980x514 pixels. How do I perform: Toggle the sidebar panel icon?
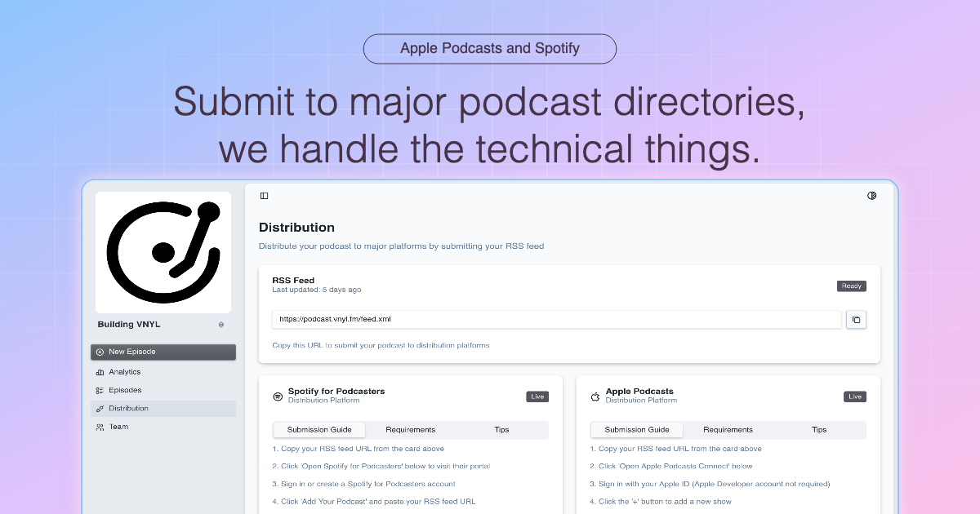coord(264,196)
